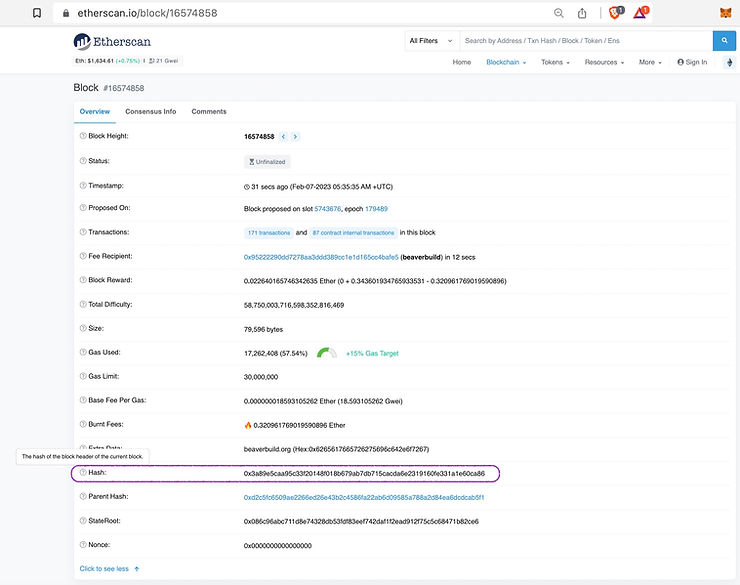Click help icon next to Gas Used
740x585 pixels.
point(83,352)
